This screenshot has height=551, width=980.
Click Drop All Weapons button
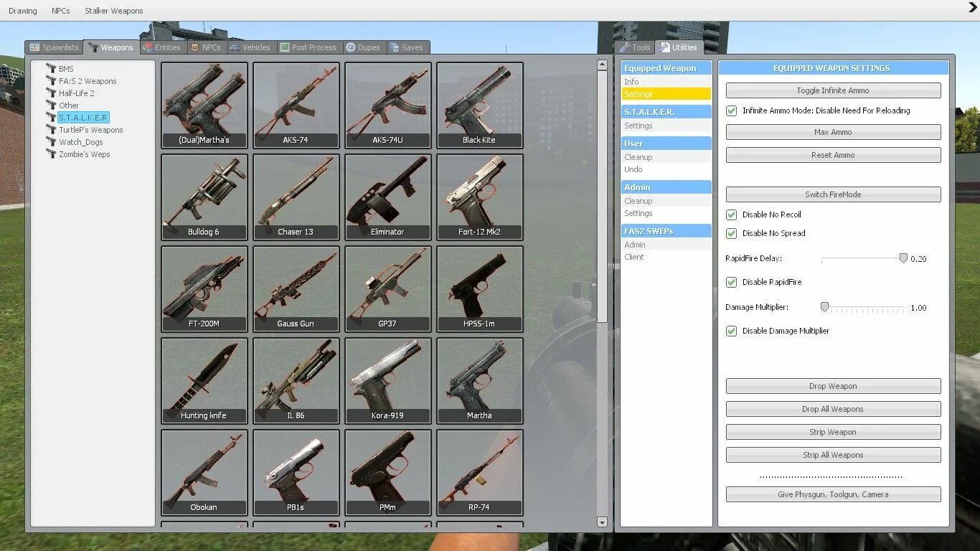(x=833, y=409)
